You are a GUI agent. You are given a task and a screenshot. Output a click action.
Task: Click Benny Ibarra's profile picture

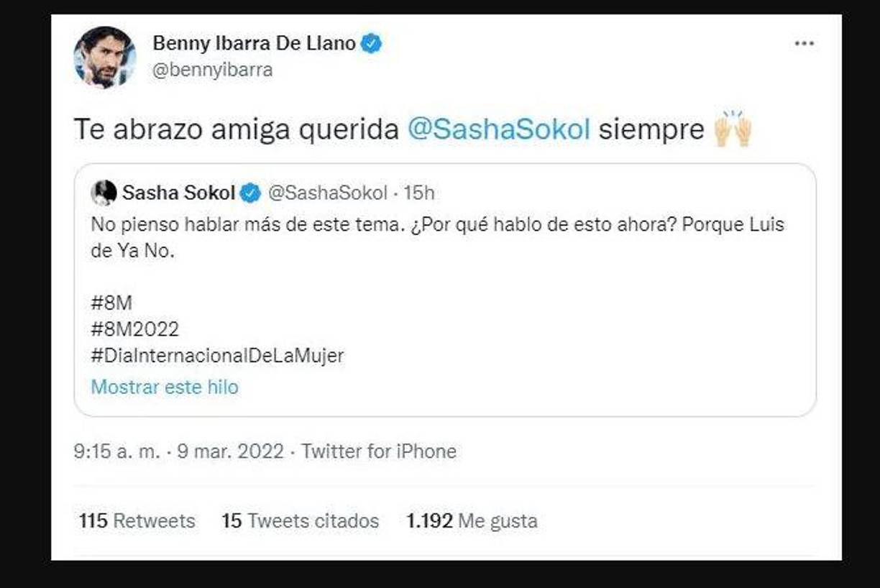click(106, 58)
